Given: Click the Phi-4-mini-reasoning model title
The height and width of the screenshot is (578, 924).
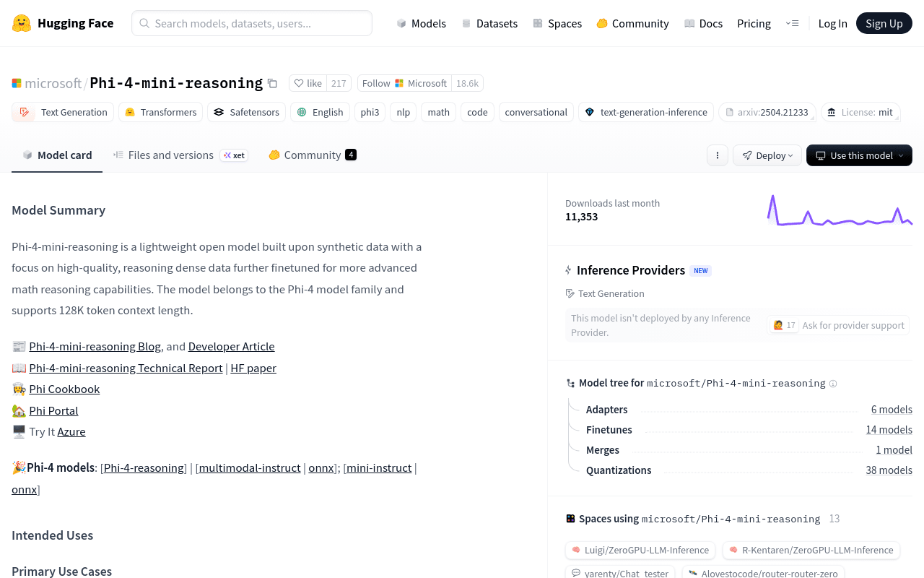Looking at the screenshot, I should (x=176, y=83).
